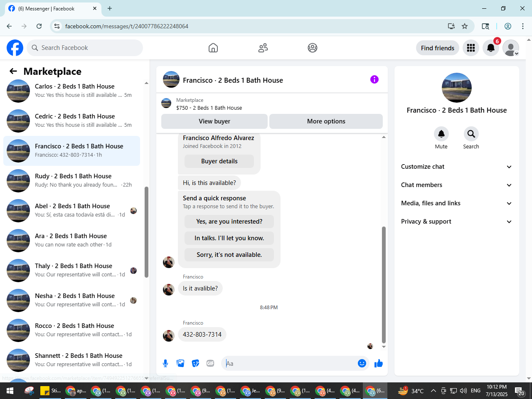The height and width of the screenshot is (399, 532).
Task: Expand Media, files and links section
Action: coord(457,203)
